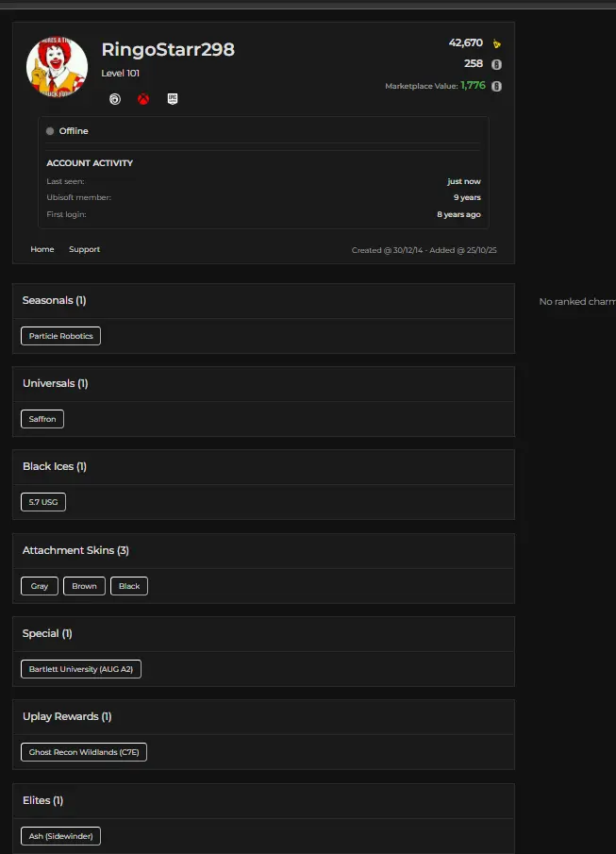Select the Particle Robotics skin tag

(60, 336)
